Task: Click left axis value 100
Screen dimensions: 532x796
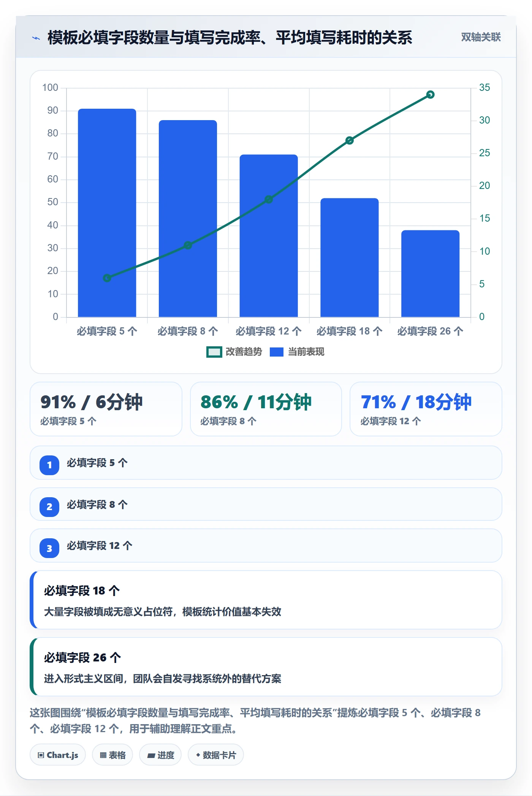Action: 50,88
